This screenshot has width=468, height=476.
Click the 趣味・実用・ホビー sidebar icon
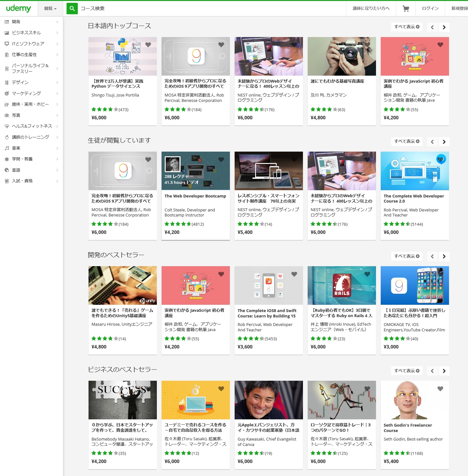(7, 104)
